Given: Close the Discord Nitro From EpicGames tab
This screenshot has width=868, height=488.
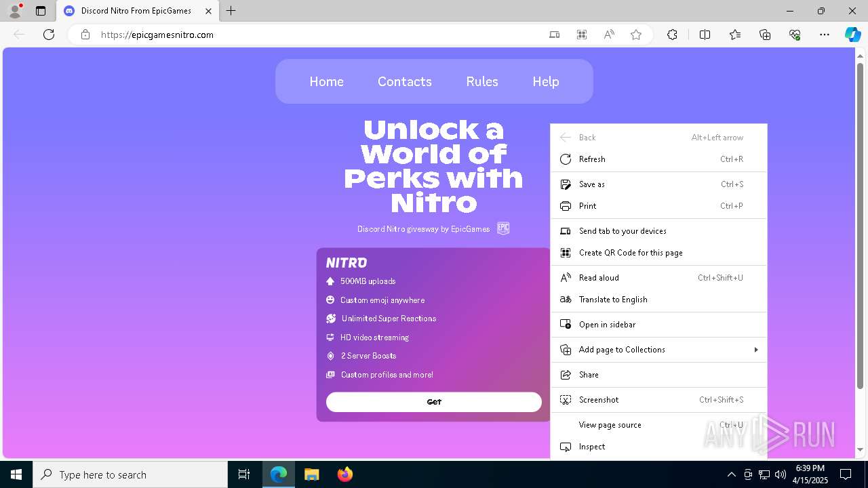Looking at the screenshot, I should (x=209, y=11).
